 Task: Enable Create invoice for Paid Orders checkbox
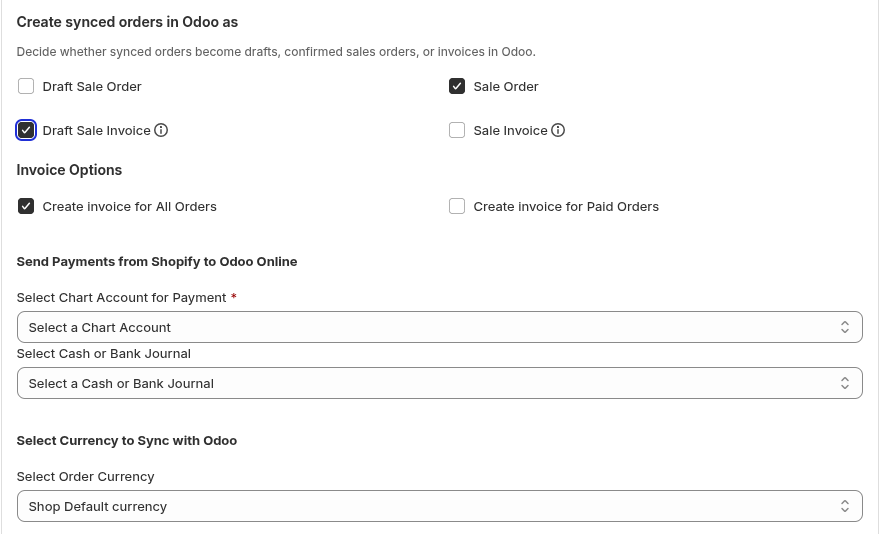pos(457,206)
